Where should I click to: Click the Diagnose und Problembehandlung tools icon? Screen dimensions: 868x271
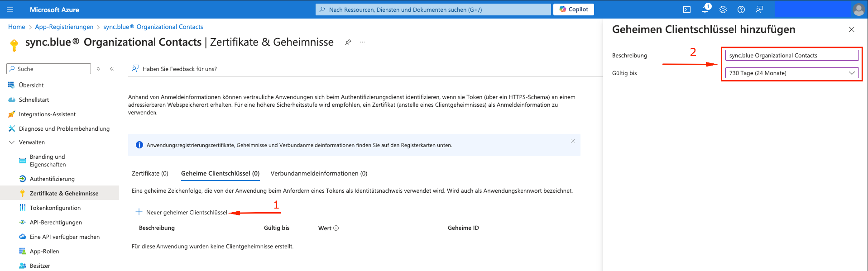pyautogui.click(x=11, y=128)
